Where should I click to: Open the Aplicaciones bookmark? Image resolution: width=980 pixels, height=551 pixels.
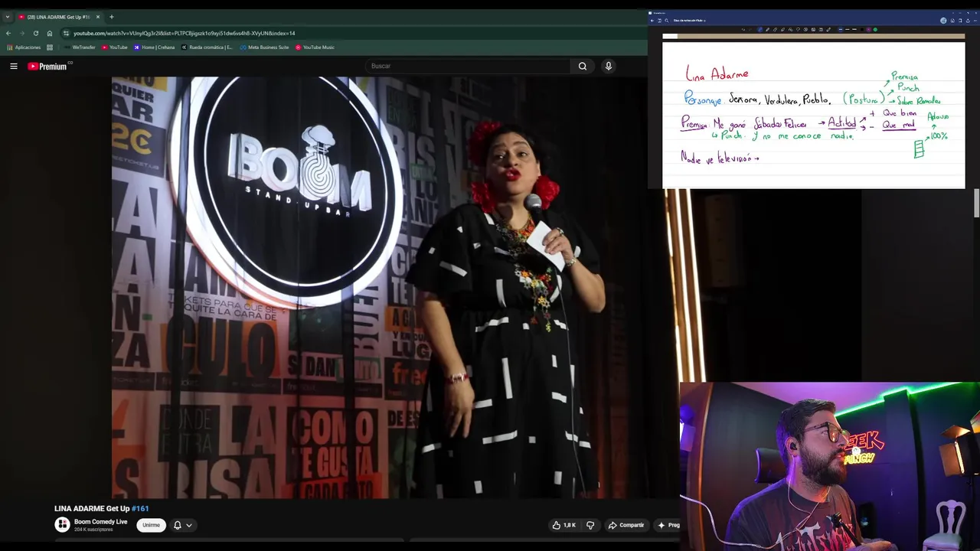[24, 47]
